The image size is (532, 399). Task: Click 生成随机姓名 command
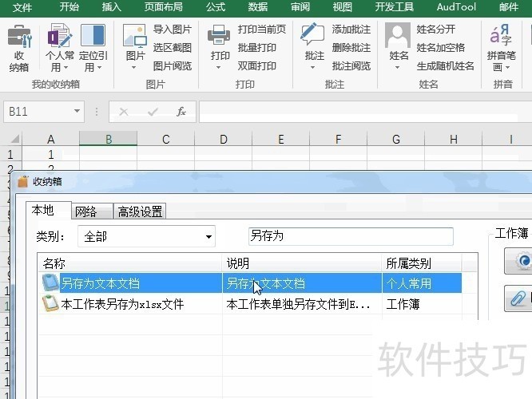point(445,66)
